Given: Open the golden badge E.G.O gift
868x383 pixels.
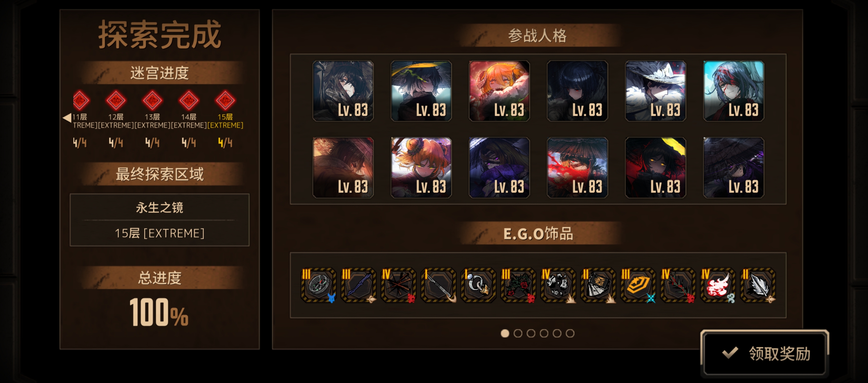Looking at the screenshot, I should [x=638, y=285].
